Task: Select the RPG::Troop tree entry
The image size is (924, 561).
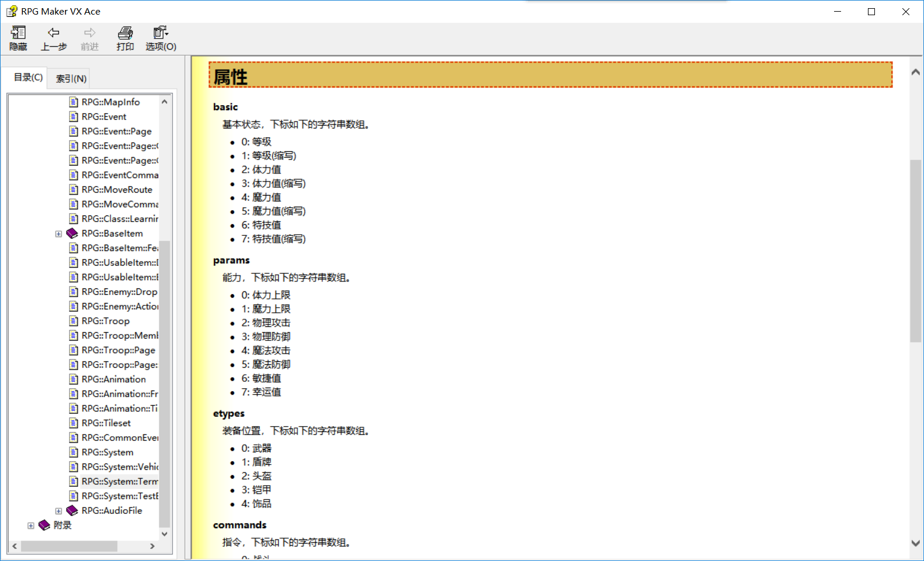Action: click(106, 321)
